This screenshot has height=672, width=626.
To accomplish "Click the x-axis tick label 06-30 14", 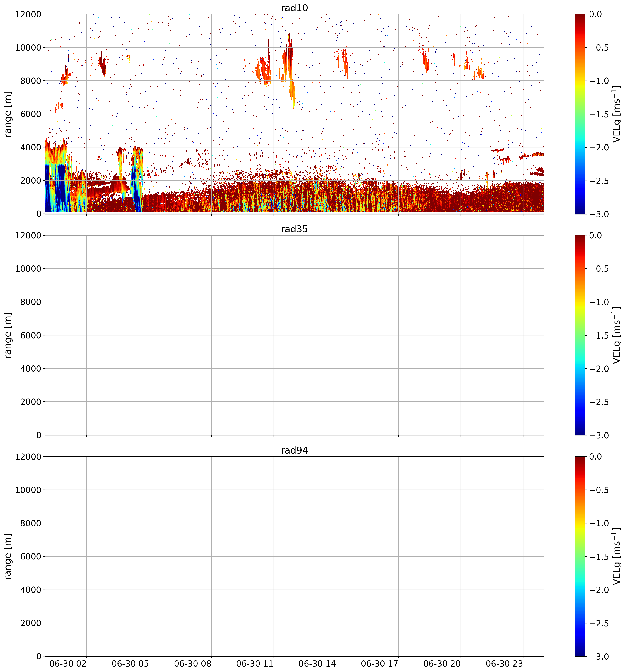I will [x=317, y=664].
